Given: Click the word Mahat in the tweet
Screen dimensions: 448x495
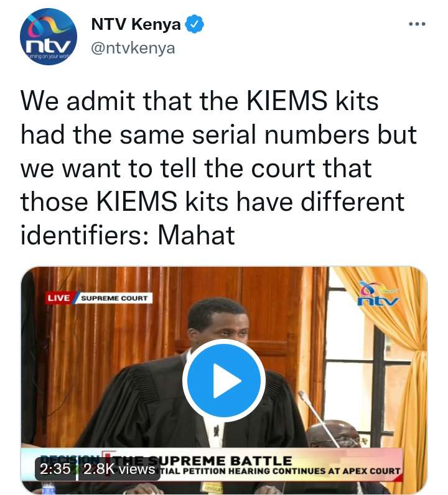Looking at the screenshot, I should [x=196, y=235].
